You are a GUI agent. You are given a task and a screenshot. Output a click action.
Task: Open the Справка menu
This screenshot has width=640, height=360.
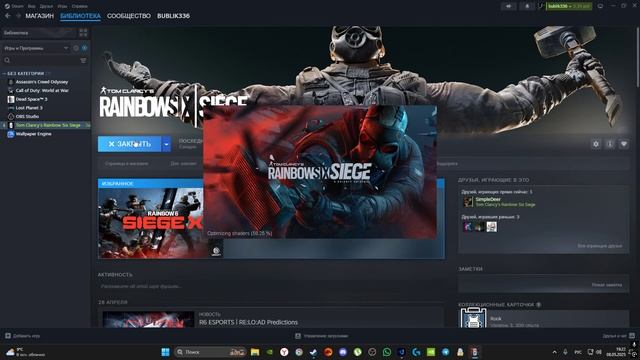(x=79, y=6)
